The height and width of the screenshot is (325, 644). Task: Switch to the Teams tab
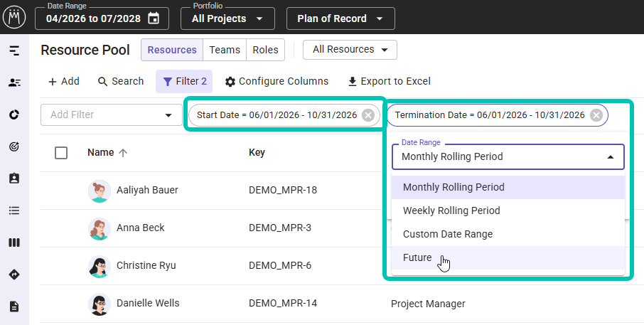(x=225, y=50)
